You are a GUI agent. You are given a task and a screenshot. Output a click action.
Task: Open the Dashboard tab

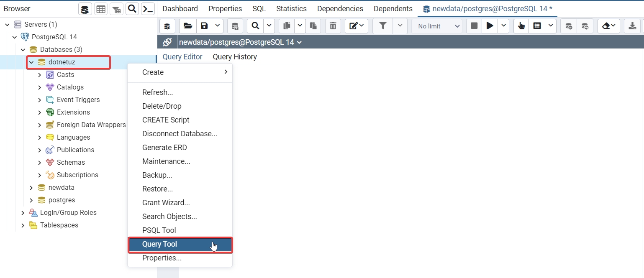180,9
